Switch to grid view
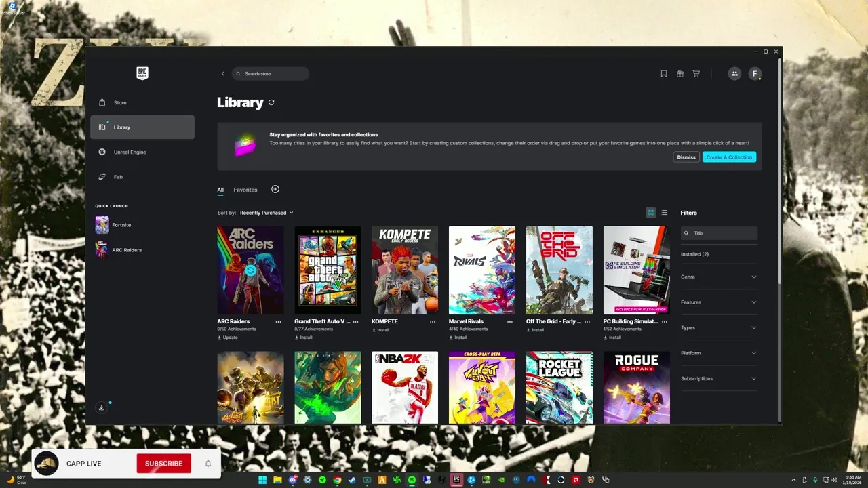 tap(651, 213)
